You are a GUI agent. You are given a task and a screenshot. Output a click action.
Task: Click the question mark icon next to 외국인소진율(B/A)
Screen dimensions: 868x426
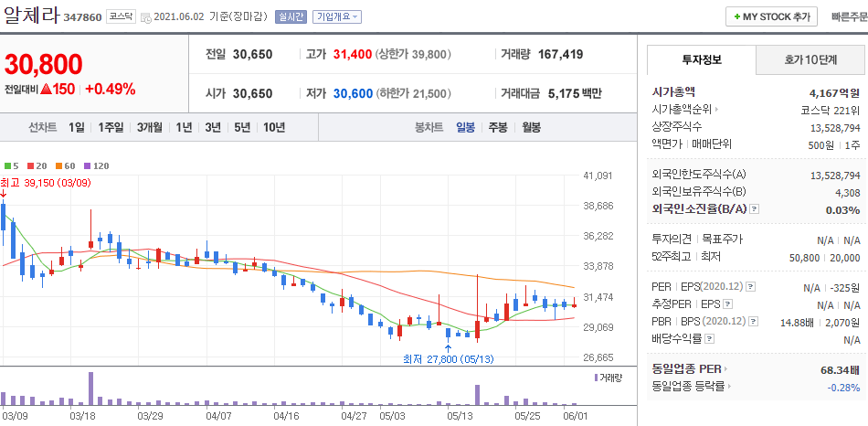(754, 209)
